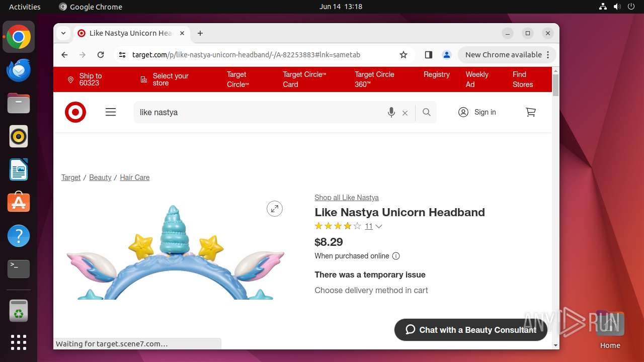This screenshot has width=644, height=362.
Task: Open the 11 reviews link
Action: 369,226
